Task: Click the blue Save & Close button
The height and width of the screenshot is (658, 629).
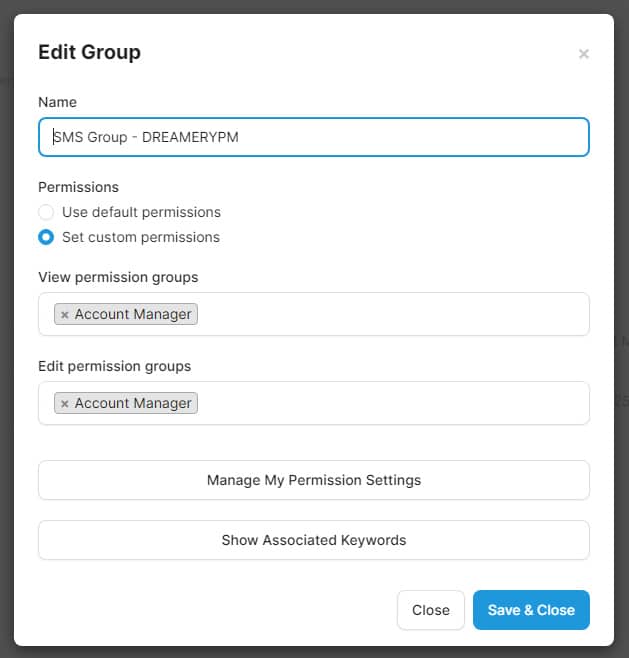Action: (531, 610)
